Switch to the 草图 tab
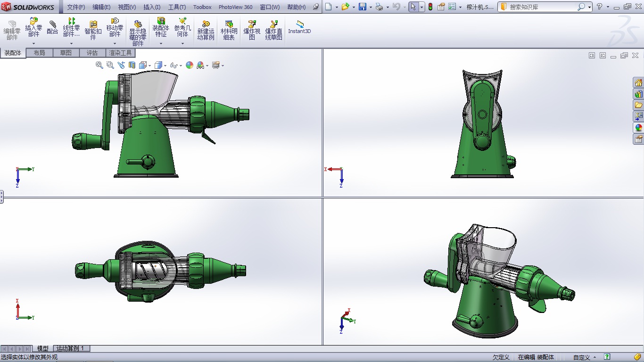This screenshot has width=644, height=362. coord(66,53)
